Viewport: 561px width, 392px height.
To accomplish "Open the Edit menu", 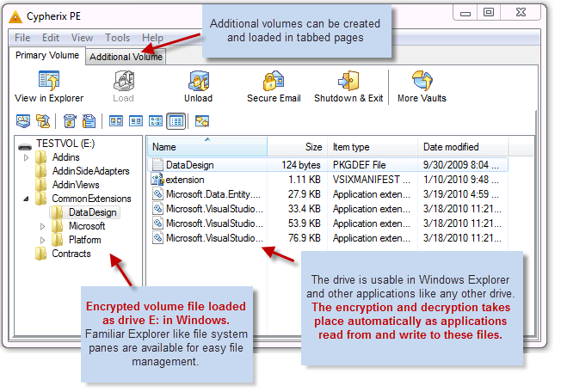I will pos(51,38).
